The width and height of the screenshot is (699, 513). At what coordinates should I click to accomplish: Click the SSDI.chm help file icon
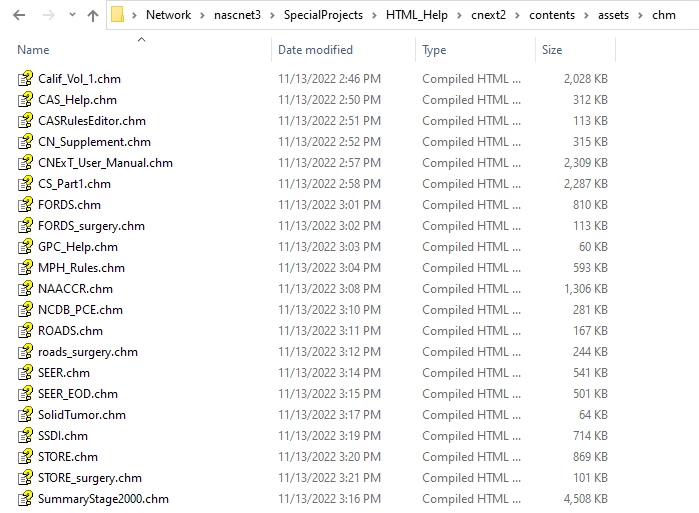point(25,435)
